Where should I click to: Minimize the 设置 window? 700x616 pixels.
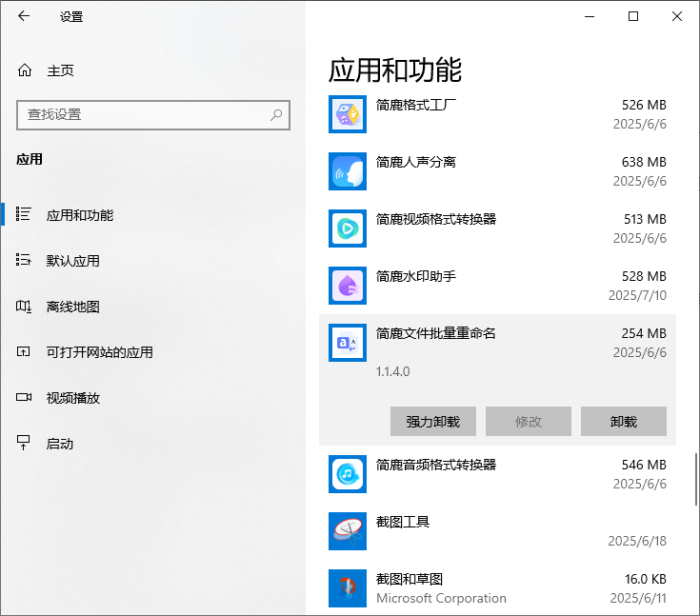click(590, 16)
